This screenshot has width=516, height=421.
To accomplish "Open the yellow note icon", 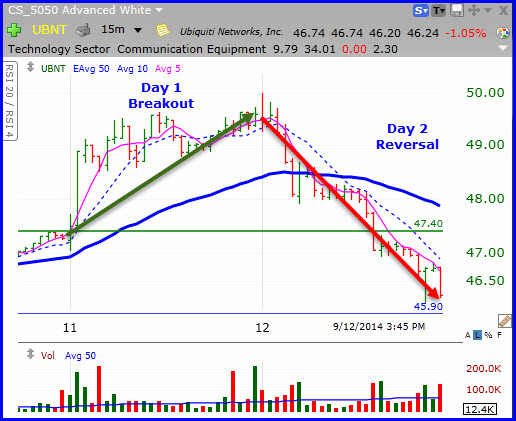I will point(163,30).
